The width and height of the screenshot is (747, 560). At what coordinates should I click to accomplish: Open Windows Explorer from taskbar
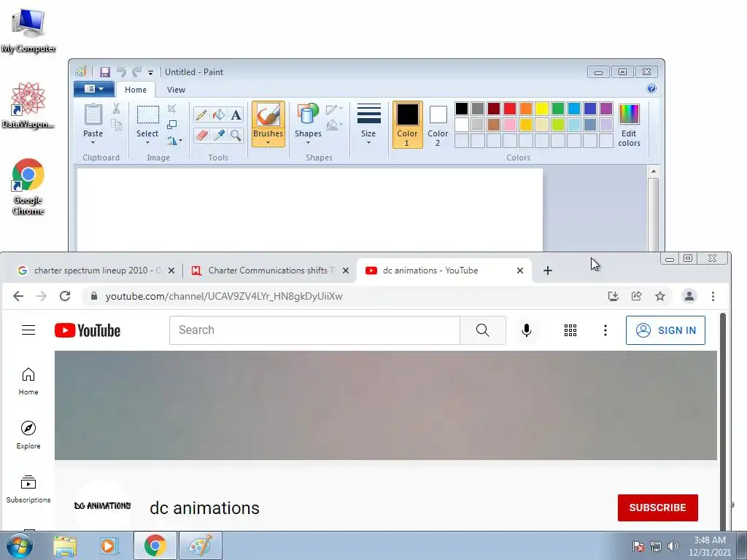(x=65, y=545)
